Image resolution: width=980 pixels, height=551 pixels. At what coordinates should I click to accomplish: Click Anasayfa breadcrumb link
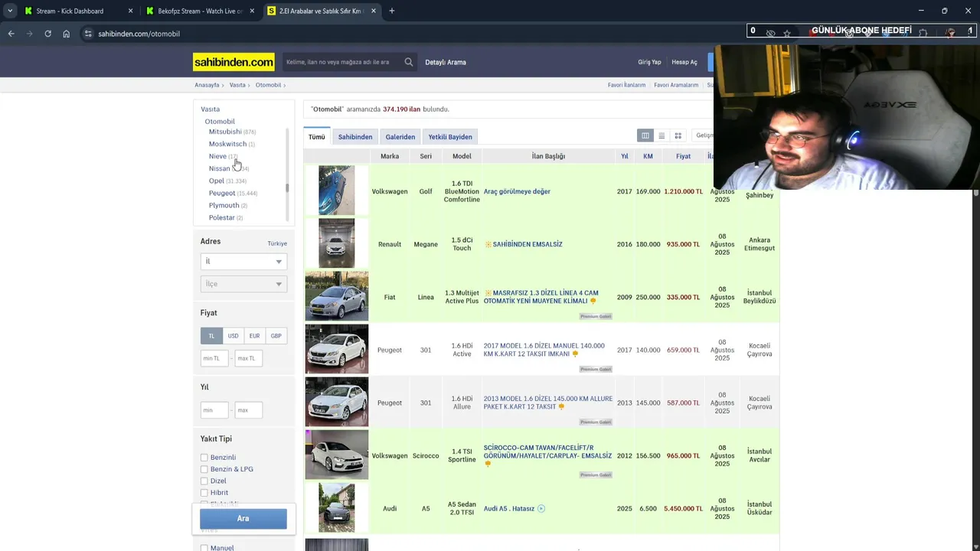[x=207, y=85]
